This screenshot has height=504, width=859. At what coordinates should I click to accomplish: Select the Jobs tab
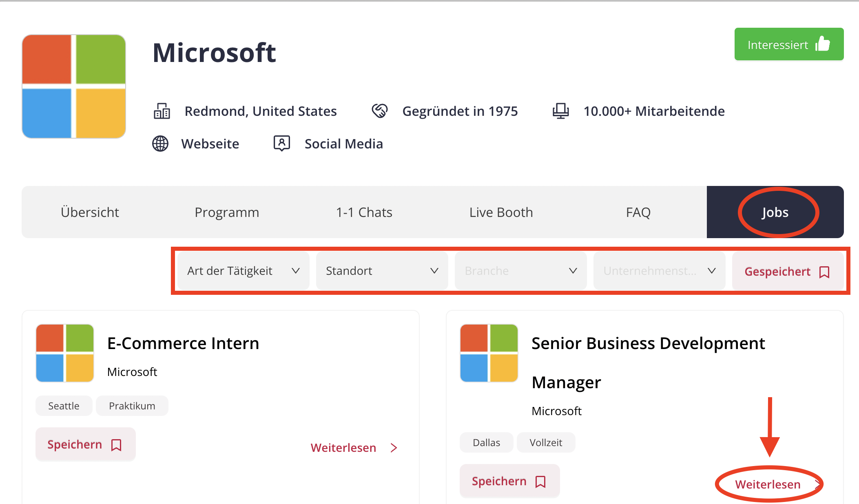(x=775, y=212)
